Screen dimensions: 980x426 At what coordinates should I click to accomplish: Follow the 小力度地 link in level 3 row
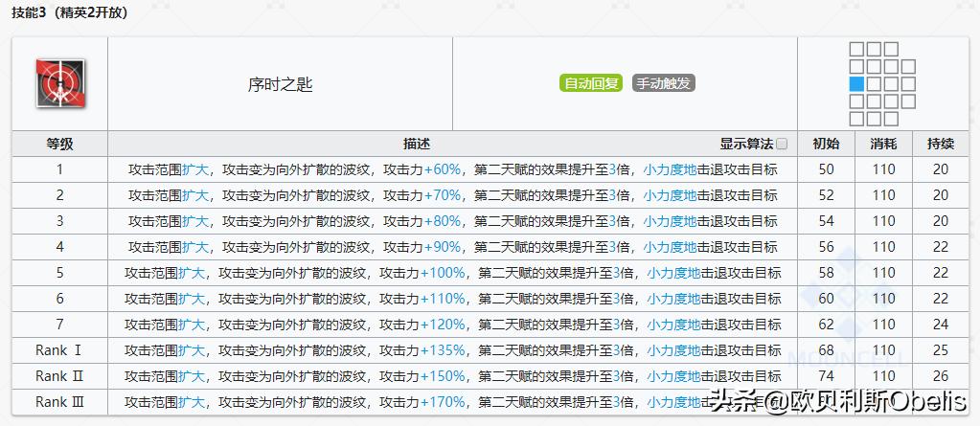pos(670,221)
